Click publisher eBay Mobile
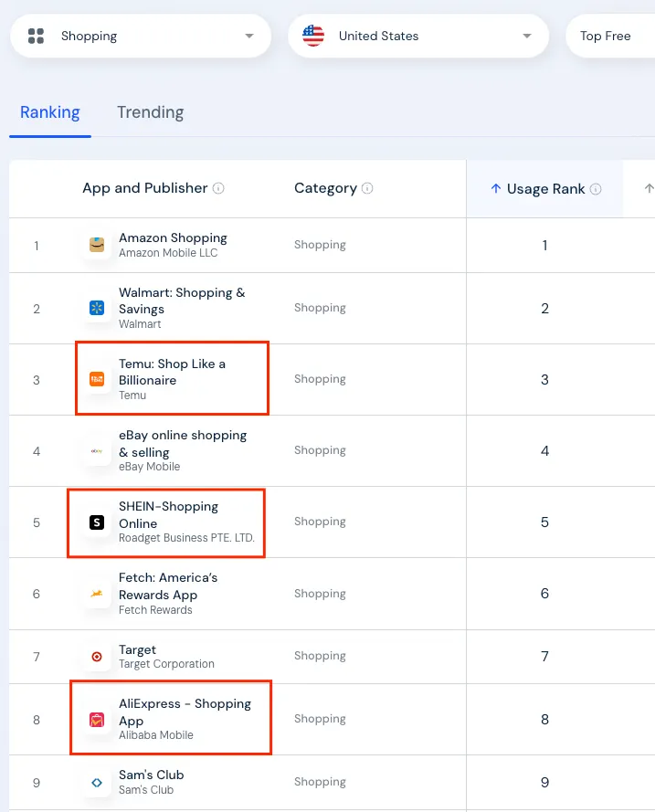Viewport: 655px width, 812px height. pos(150,467)
